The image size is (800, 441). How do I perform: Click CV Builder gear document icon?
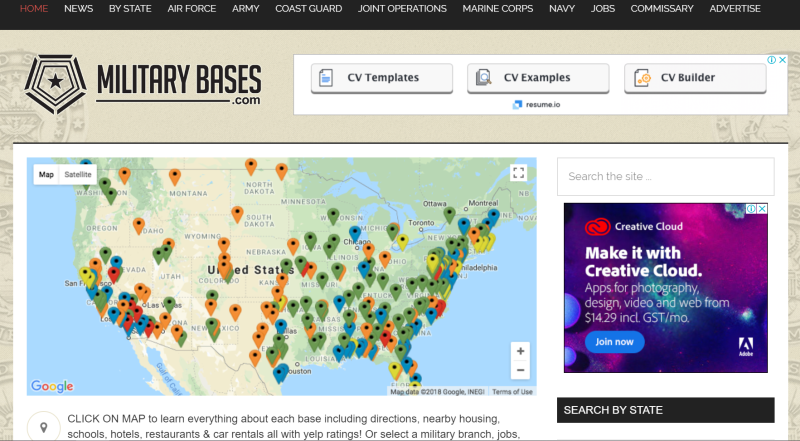pos(642,78)
